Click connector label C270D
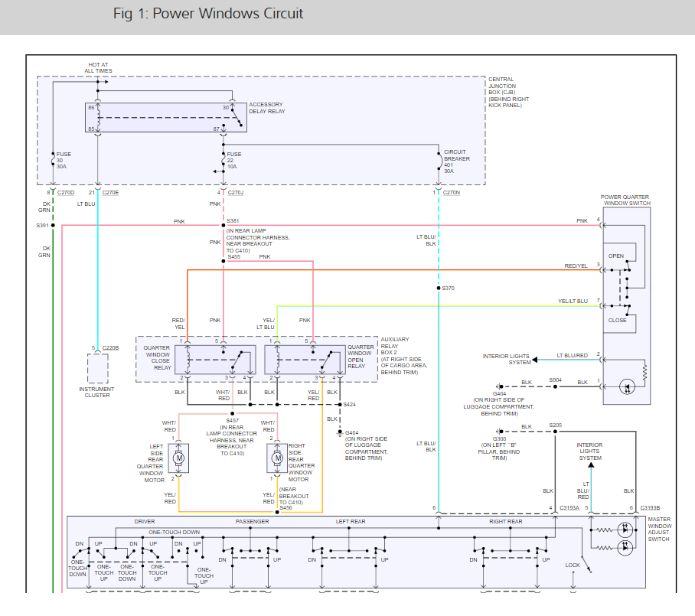 66,192
